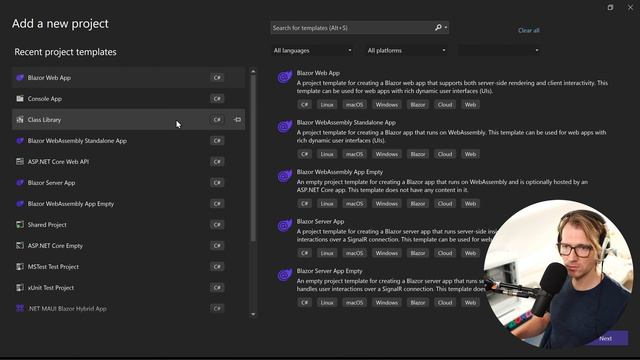Click the ASP.NET Core Web API icon
Image resolution: width=640 pixels, height=360 pixels.
(x=20, y=162)
